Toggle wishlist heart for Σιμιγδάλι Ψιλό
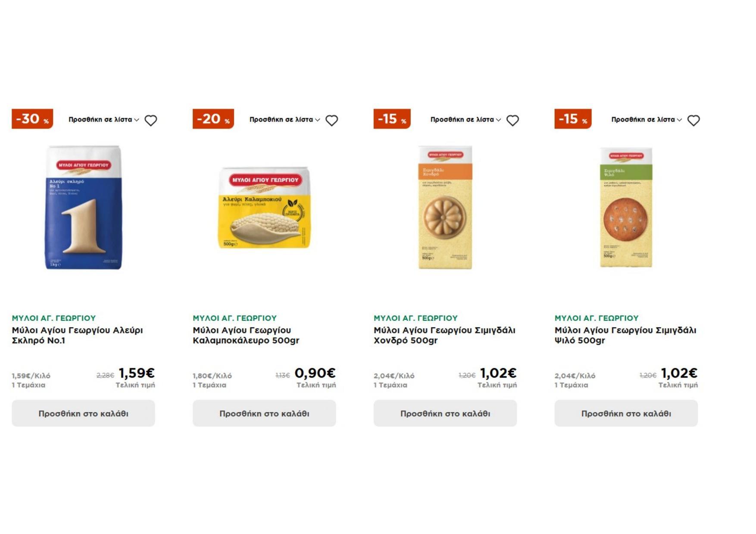Screen dimensions: 756x534 click(x=694, y=121)
